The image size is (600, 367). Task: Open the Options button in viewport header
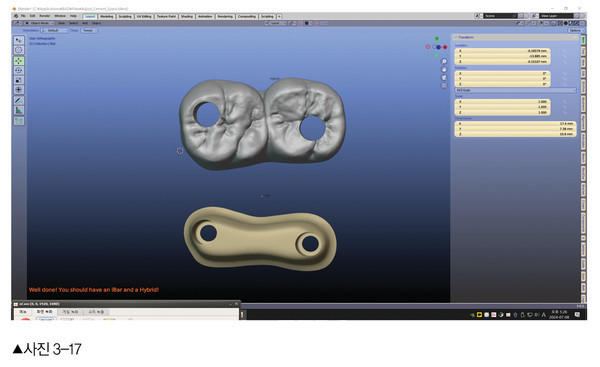pyautogui.click(x=575, y=31)
